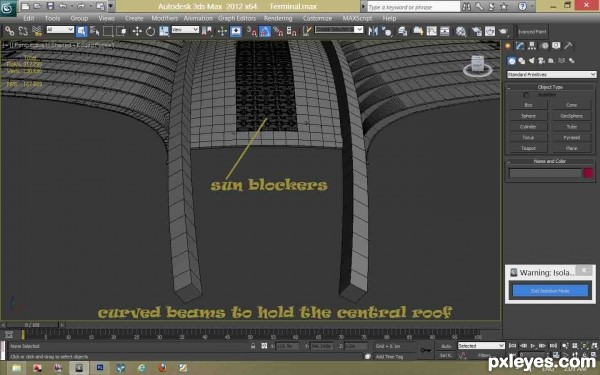Screen dimensions: 600x375
Task: Toggle the Angle Snap button
Action: pyautogui.click(x=265, y=31)
